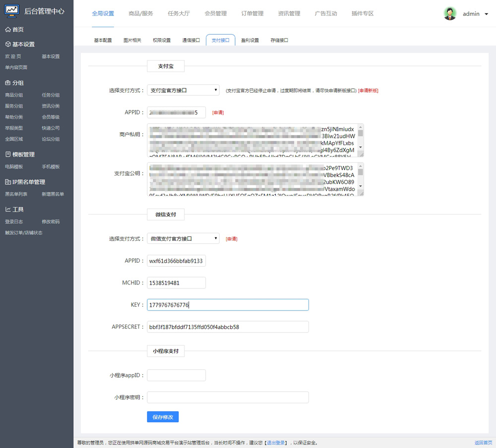Open the WeChat 微信支付官方接口 payment method dropdown

(183, 239)
